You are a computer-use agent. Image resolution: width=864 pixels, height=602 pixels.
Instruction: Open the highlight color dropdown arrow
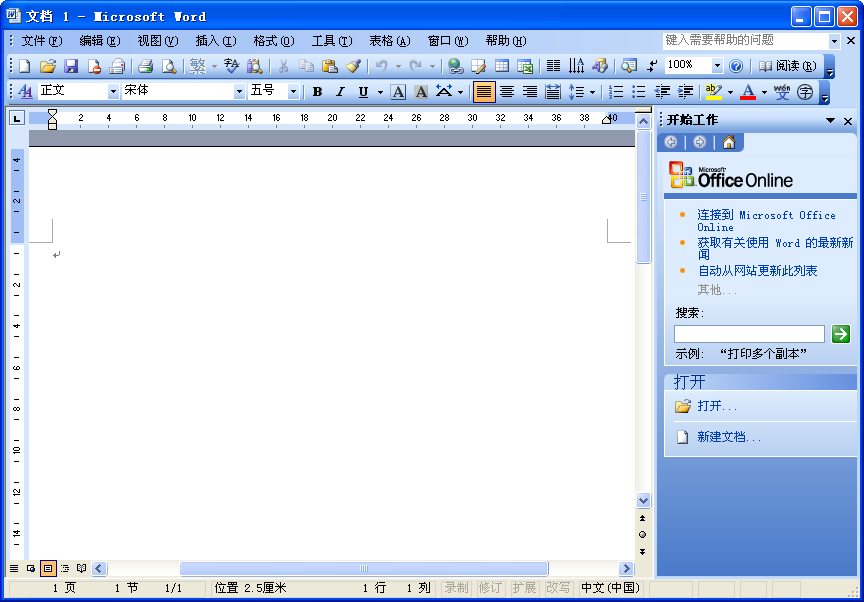(x=731, y=92)
